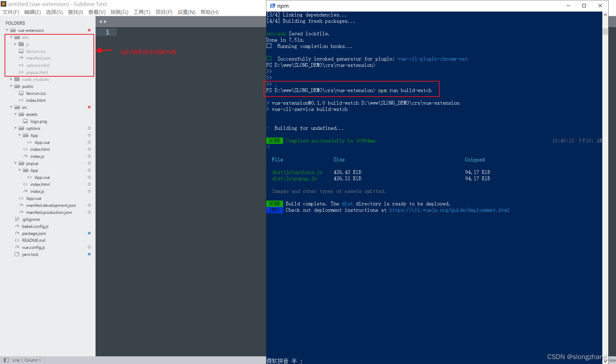Open the .gitignore file in the sidebar
This screenshot has height=364, width=616.
tap(31, 219)
